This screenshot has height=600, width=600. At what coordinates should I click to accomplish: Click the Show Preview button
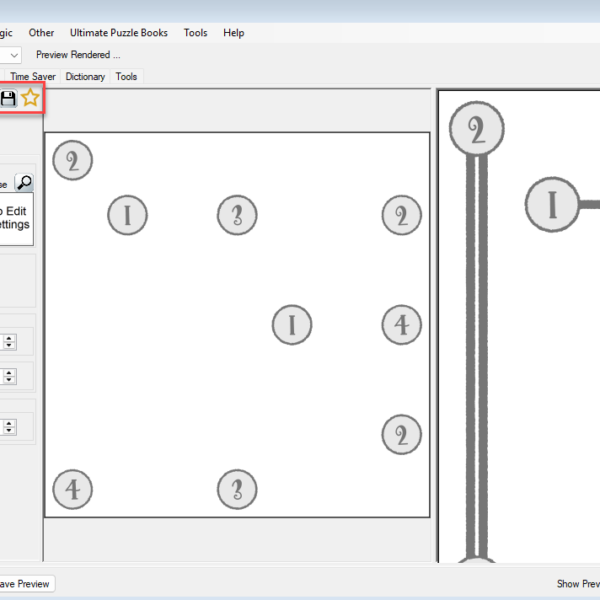point(578,584)
